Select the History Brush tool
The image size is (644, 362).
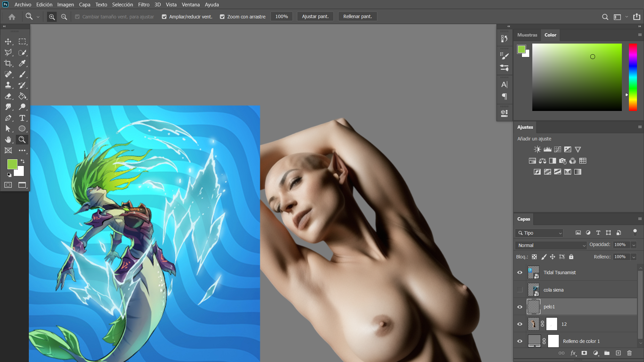(22, 85)
